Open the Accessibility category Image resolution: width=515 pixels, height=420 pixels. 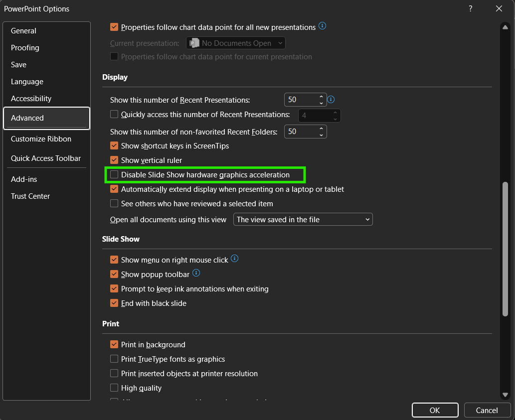click(47, 99)
